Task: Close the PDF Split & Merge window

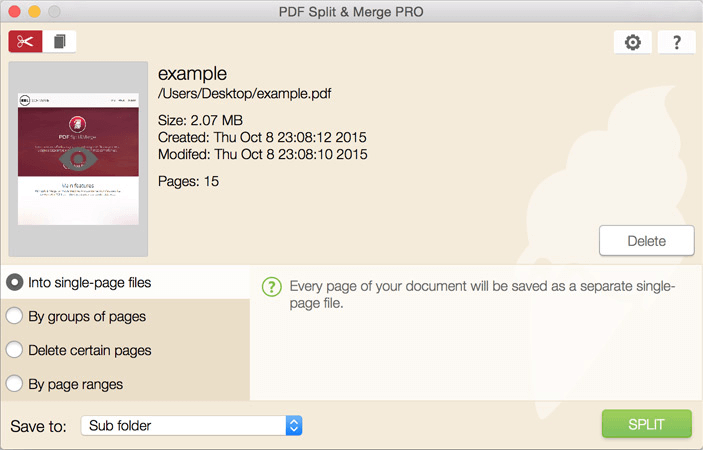Action: (14, 12)
